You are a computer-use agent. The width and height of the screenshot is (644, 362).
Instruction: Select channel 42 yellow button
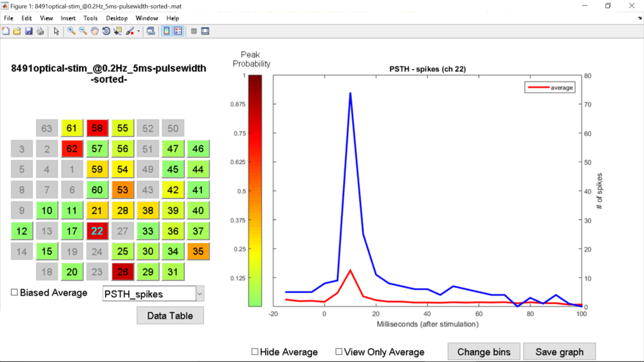[173, 190]
